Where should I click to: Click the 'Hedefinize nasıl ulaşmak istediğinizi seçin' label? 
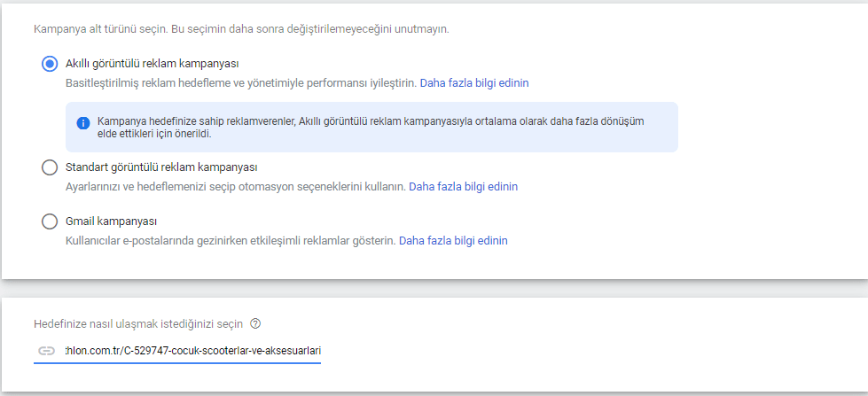tap(138, 322)
